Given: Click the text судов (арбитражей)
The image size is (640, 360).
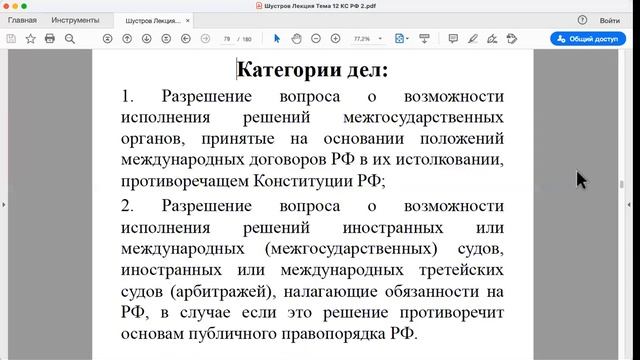Looking at the screenshot, I should [x=196, y=291].
